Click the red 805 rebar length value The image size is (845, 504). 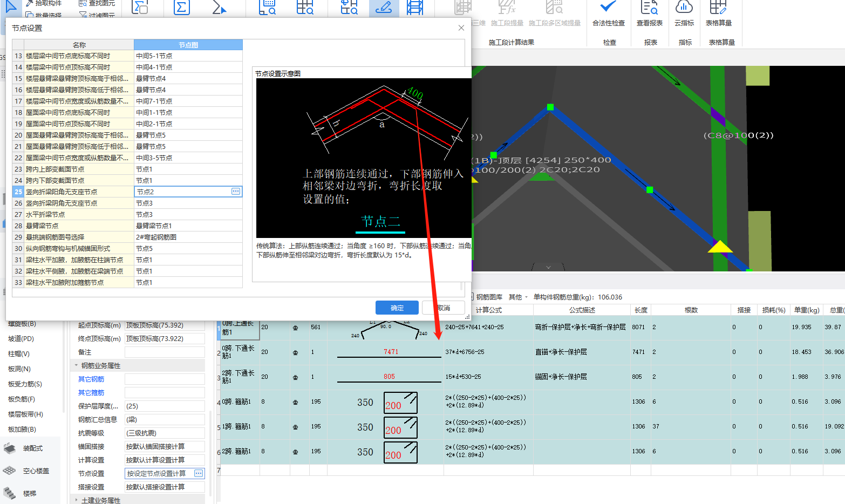click(389, 376)
